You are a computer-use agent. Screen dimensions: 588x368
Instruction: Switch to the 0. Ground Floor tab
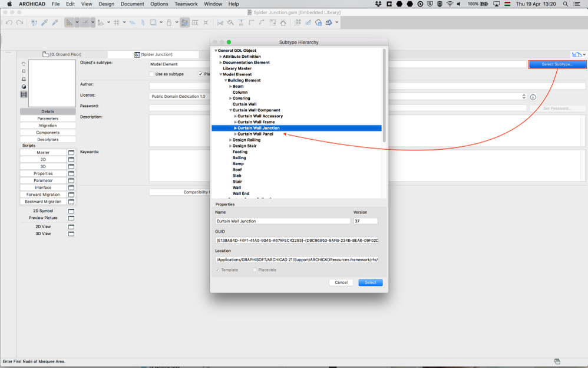(62, 54)
